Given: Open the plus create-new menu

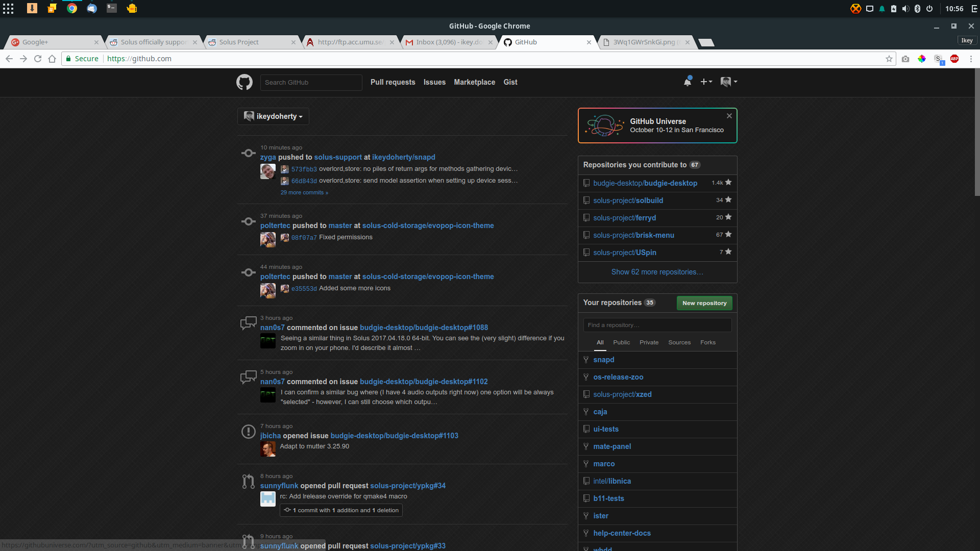Looking at the screenshot, I should pyautogui.click(x=706, y=82).
